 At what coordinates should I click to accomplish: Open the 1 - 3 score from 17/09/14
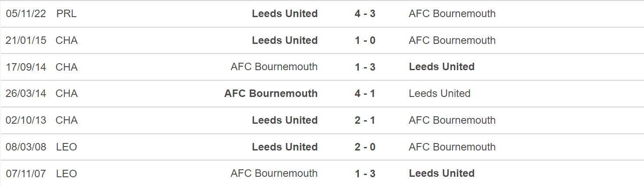365,67
